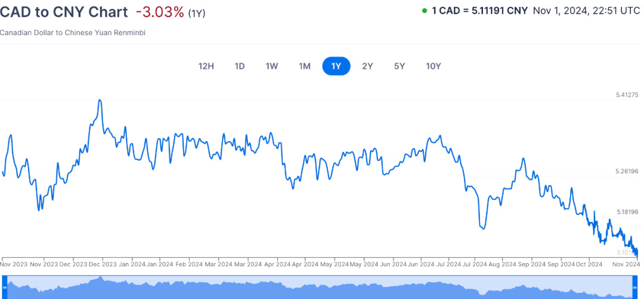Switch to the 2Y range
The width and height of the screenshot is (644, 299).
tap(368, 66)
